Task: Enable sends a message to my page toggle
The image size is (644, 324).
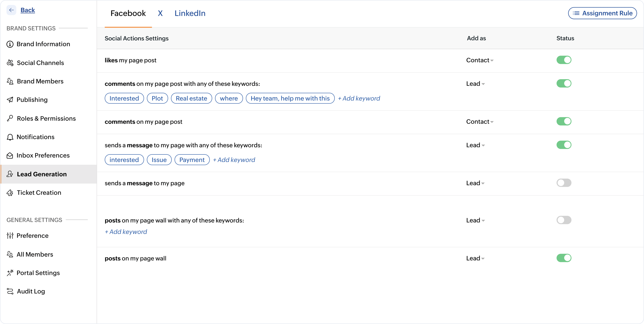Action: (x=564, y=183)
